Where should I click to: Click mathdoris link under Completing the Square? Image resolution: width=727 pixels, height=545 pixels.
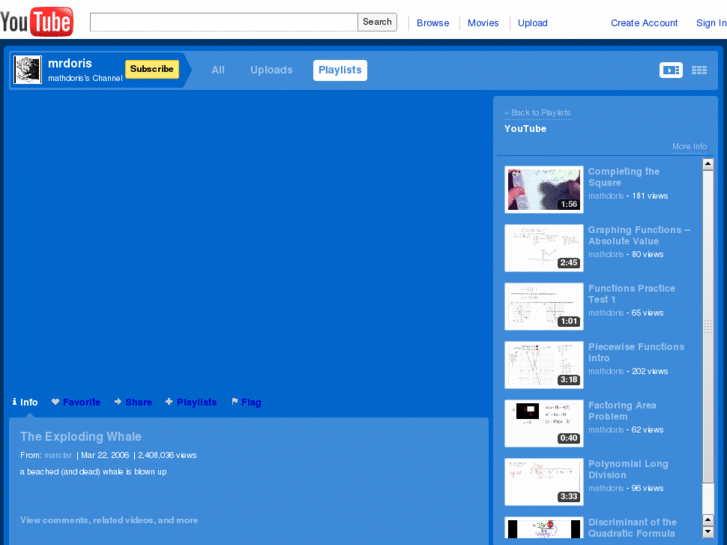(x=606, y=196)
